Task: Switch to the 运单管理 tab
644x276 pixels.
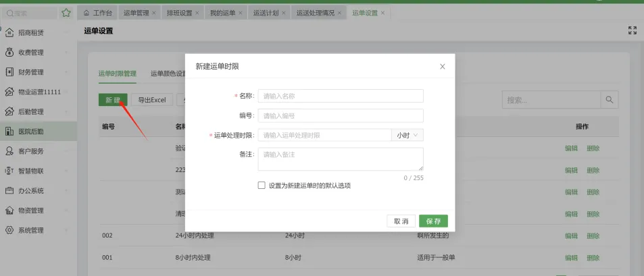Action: tap(136, 13)
